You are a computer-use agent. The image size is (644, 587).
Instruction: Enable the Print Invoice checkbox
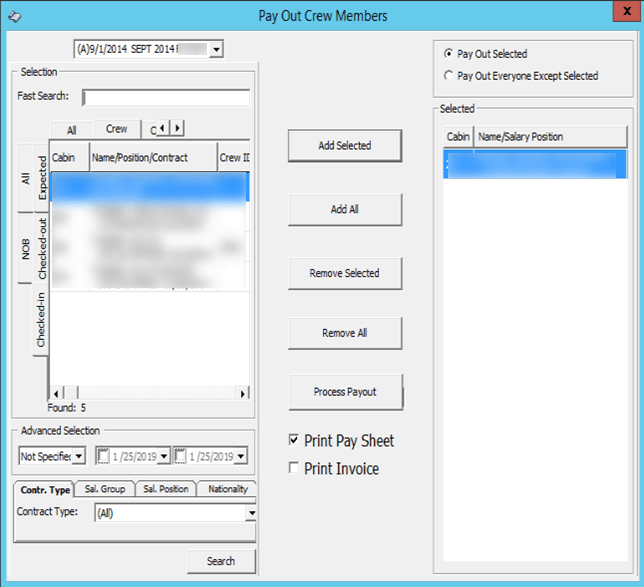[294, 467]
